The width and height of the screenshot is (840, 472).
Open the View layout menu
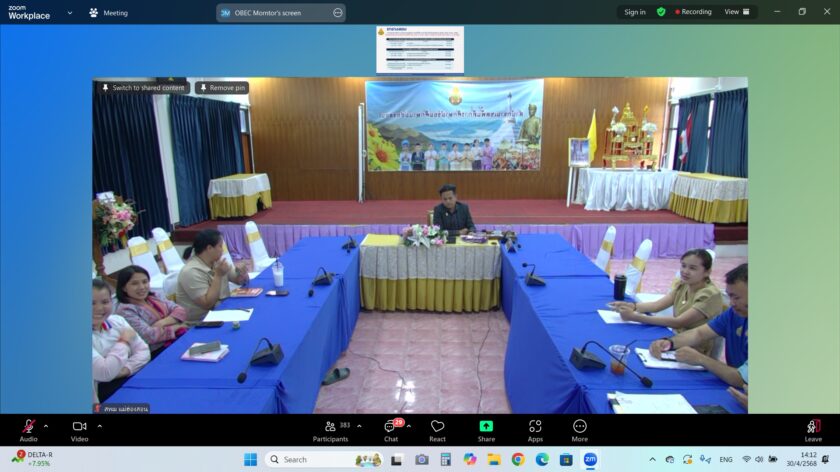(x=736, y=12)
